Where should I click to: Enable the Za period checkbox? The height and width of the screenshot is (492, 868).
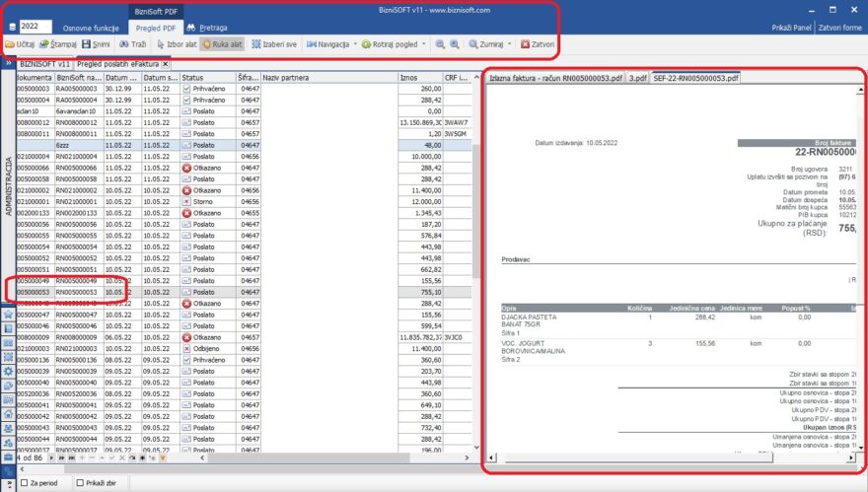point(25,484)
